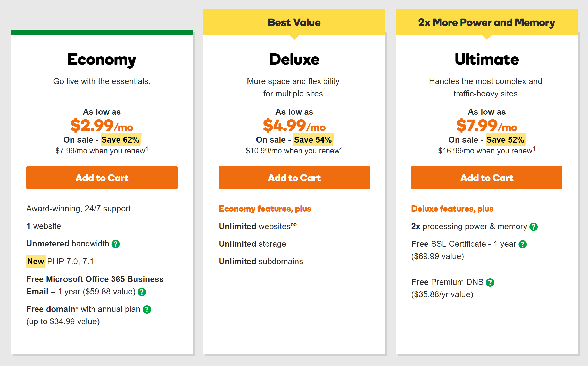The image size is (588, 366).
Task: Add the Economy plan to cart
Action: pos(102,178)
